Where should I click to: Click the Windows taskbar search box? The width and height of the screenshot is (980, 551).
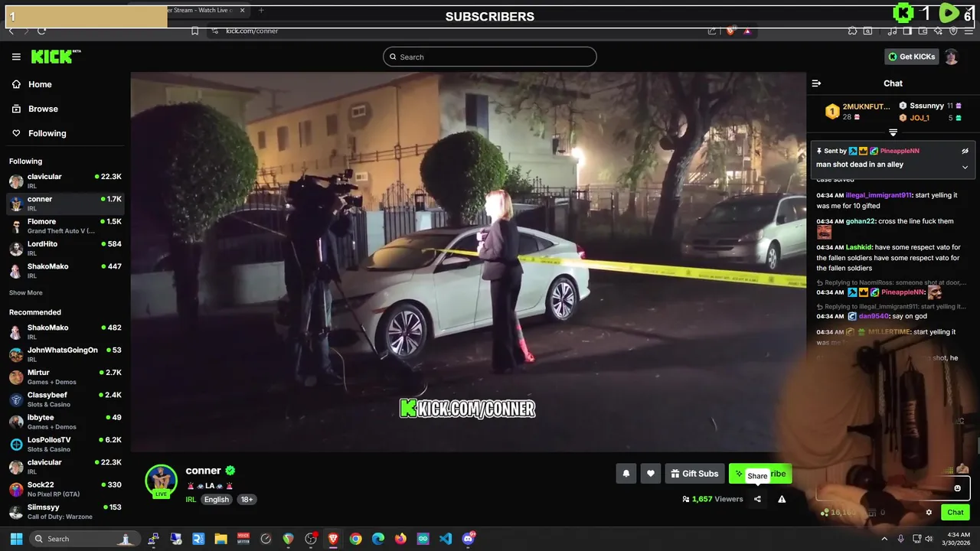click(84, 539)
